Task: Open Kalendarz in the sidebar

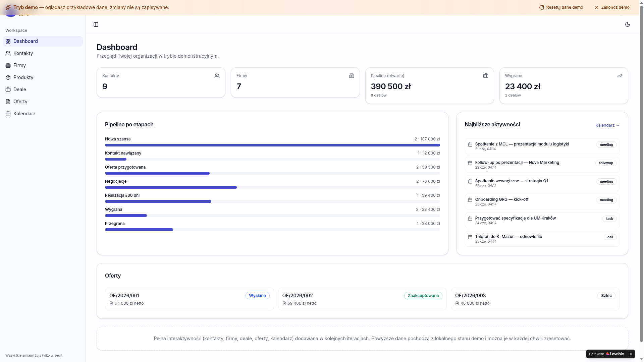Action: tap(43, 114)
